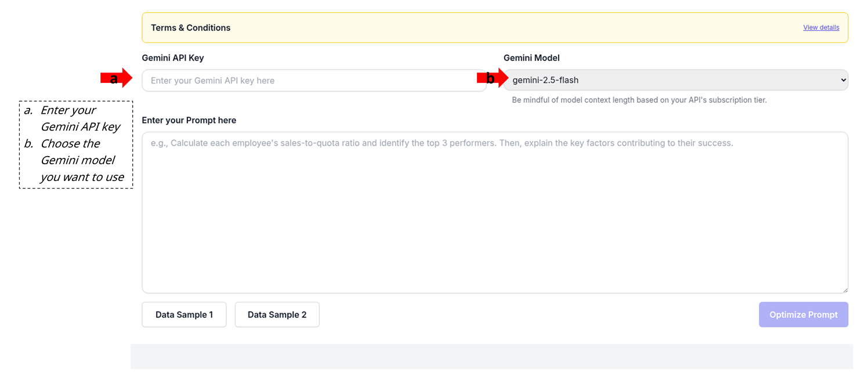868x387 pixels.
Task: Click the resize handle of the prompt textarea
Action: coord(844,290)
